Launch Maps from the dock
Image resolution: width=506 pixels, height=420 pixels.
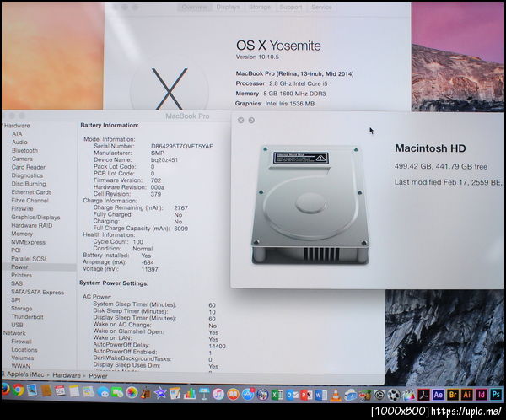(88, 391)
